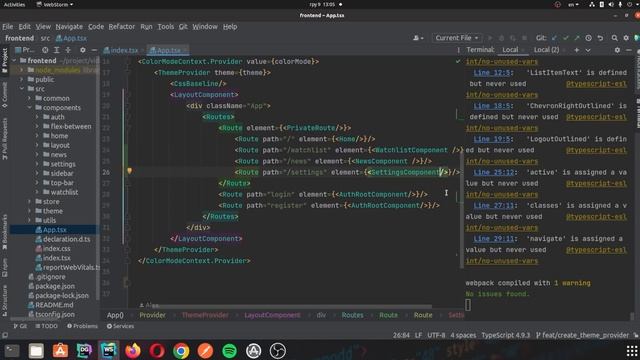Collapse the frontend root folder
This screenshot has width=640, height=360.
[x=15, y=61]
